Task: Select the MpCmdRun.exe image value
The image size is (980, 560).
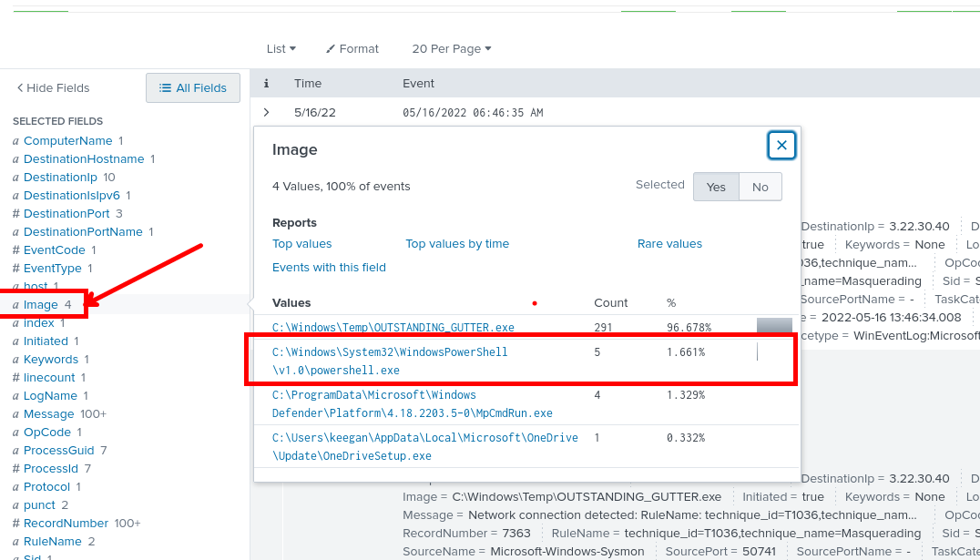Action: point(412,404)
